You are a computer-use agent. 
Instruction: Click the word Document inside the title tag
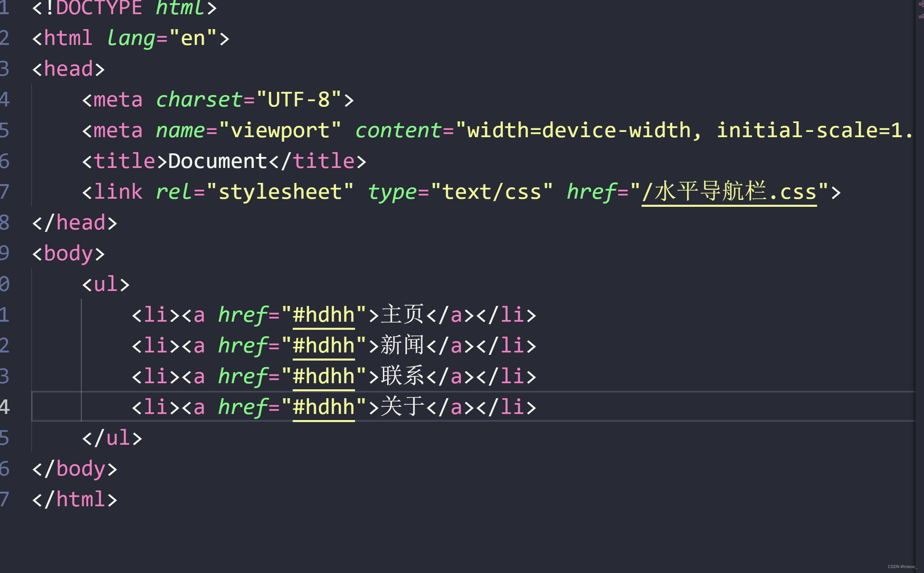pyautogui.click(x=217, y=160)
